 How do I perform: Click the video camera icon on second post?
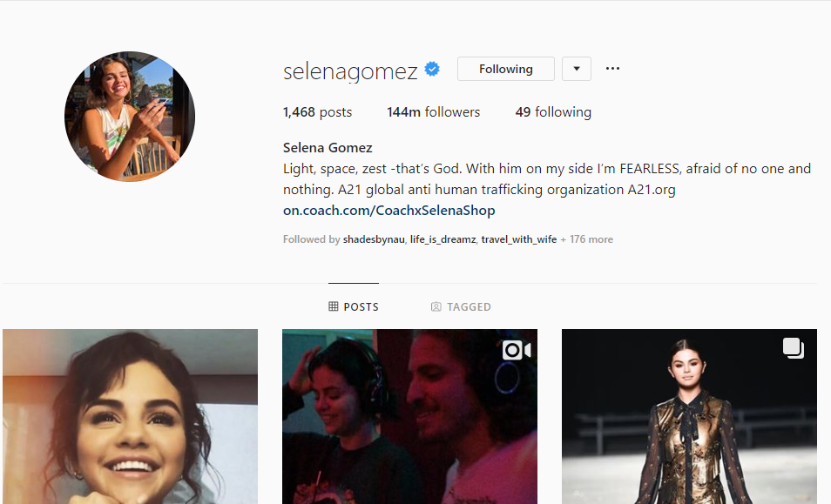[x=517, y=350]
